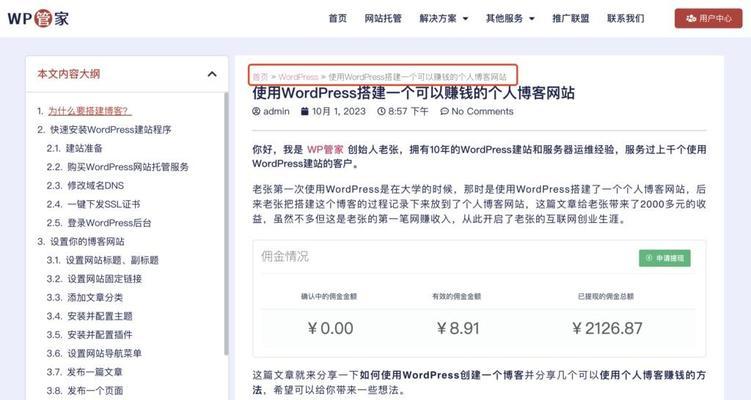
Task: Click the 10月 1, 2023 date text
Action: 339,111
